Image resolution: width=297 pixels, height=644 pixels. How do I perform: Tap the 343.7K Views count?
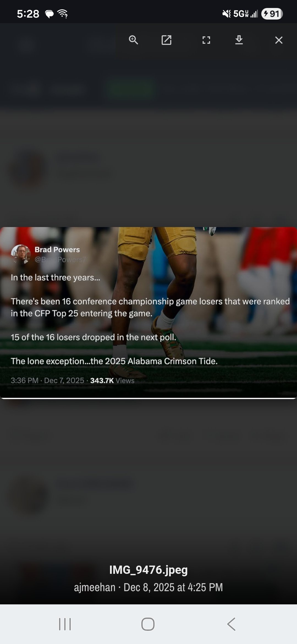(112, 380)
